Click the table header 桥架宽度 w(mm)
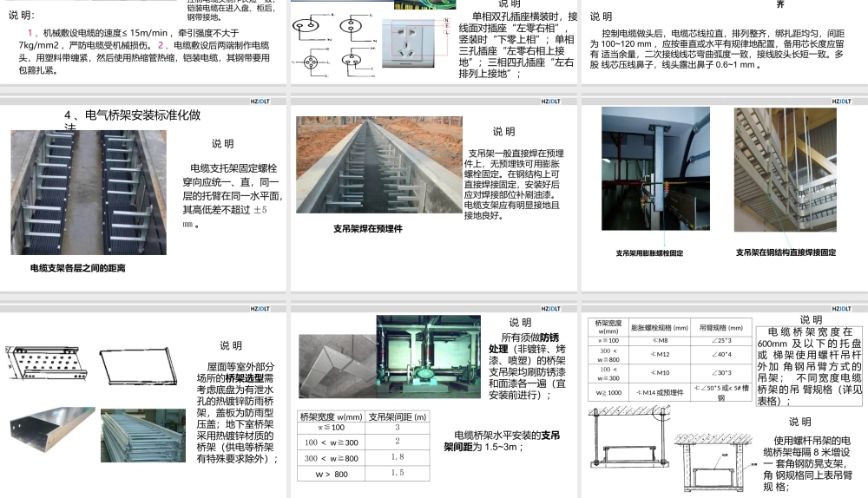The width and height of the screenshot is (868, 498). tap(331, 417)
